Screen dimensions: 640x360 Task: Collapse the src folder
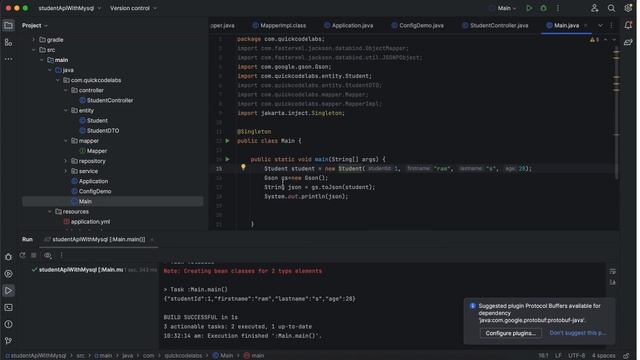click(x=34, y=50)
